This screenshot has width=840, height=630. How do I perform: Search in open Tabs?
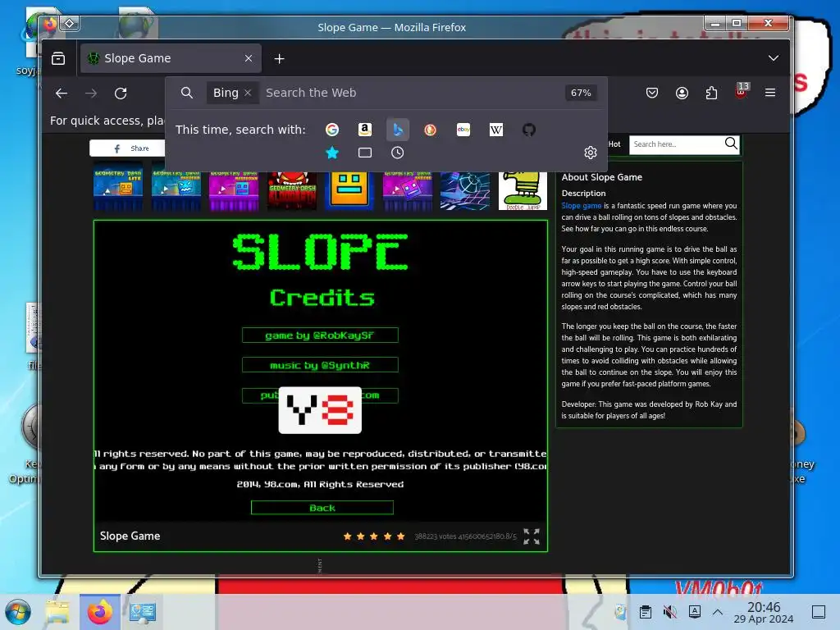[x=365, y=153]
